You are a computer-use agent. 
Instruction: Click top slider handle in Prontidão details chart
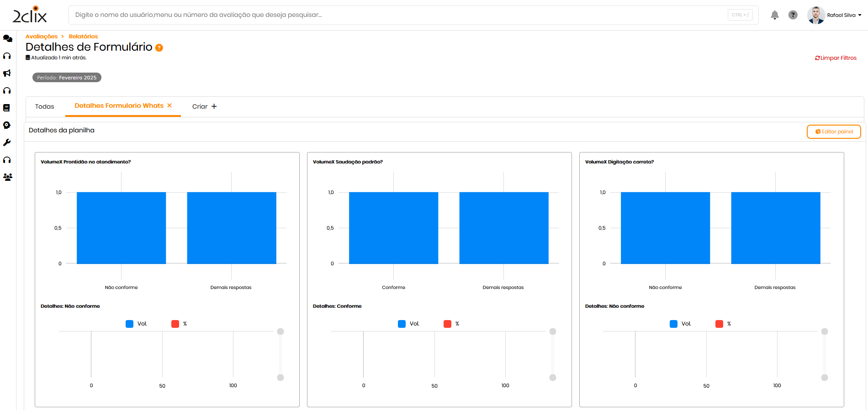tap(281, 331)
